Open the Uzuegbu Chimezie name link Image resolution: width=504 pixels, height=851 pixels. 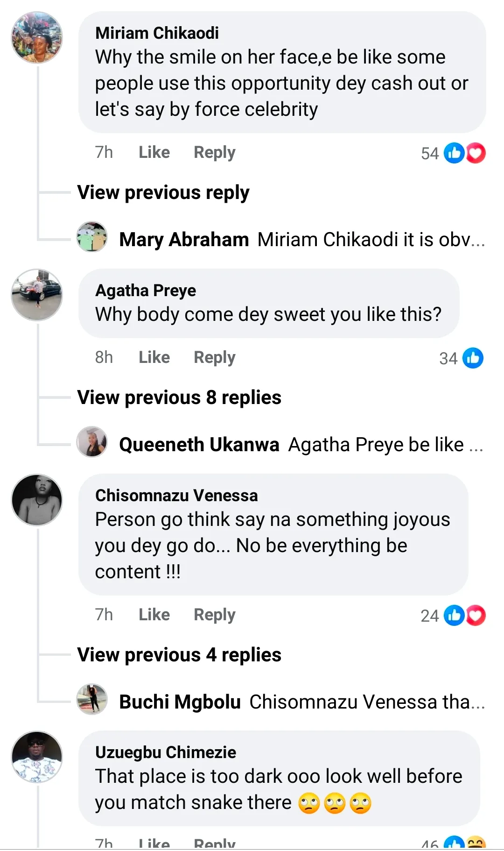(x=166, y=752)
